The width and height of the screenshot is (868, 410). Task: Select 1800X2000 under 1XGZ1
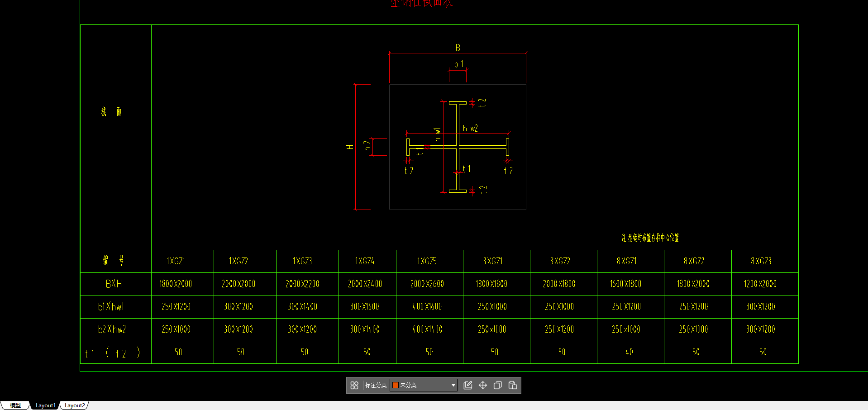coord(176,284)
